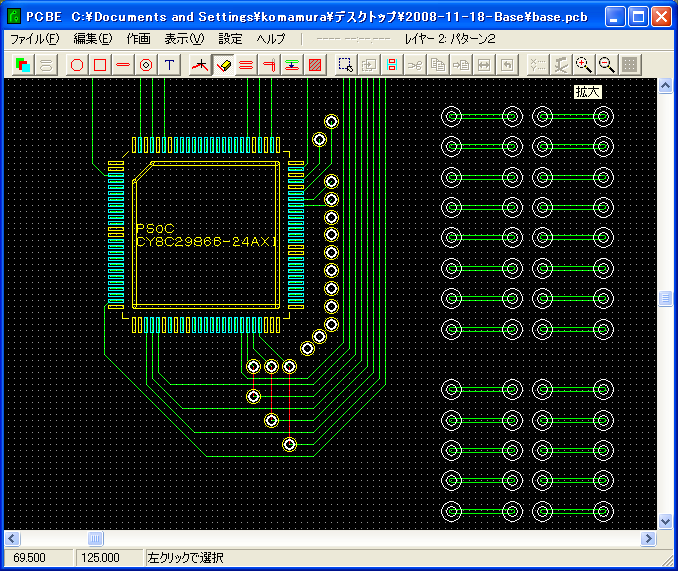Open the ヘルプ menu
The width and height of the screenshot is (678, 571).
tap(270, 39)
